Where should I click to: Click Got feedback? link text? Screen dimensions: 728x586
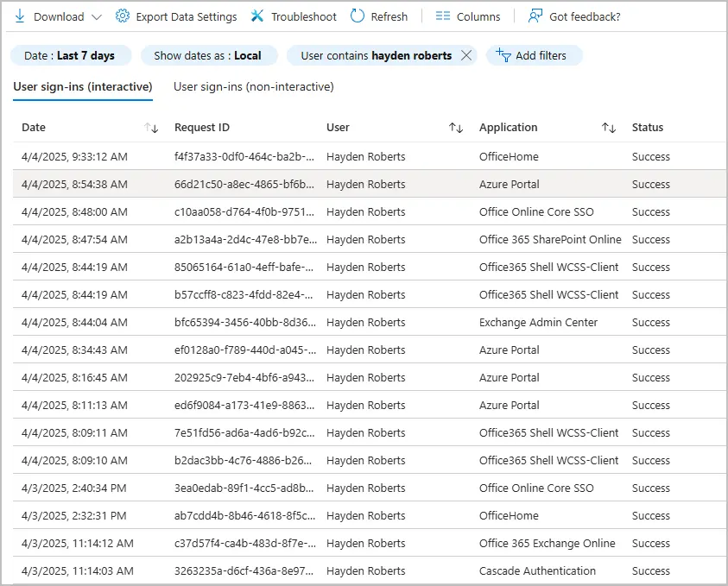coord(585,16)
